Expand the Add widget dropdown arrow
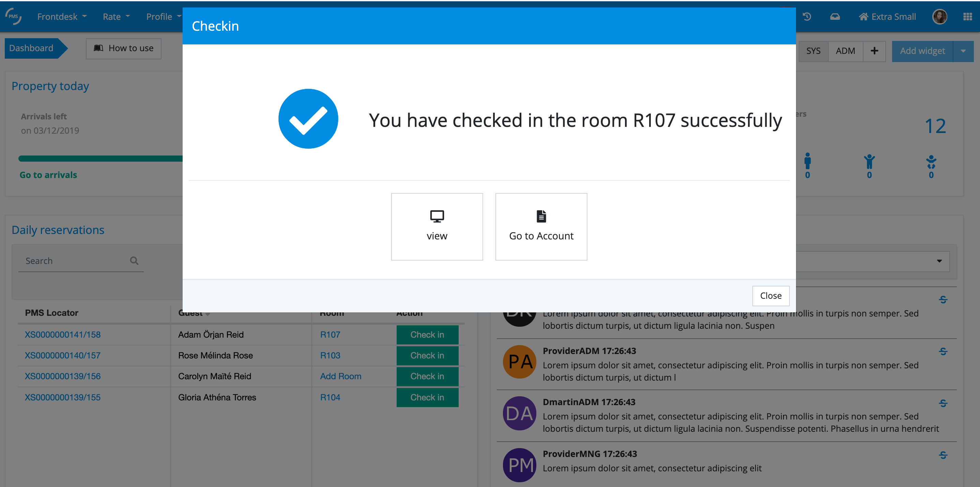 pos(963,51)
